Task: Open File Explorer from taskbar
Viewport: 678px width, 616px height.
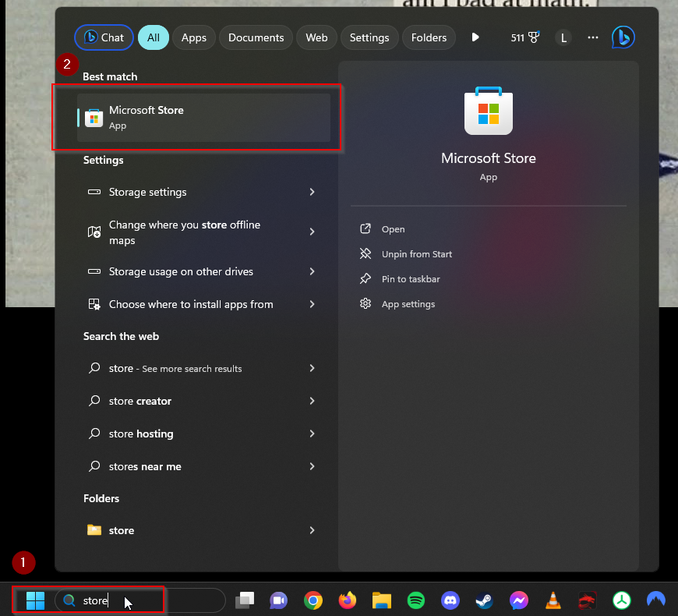Action: 382,600
